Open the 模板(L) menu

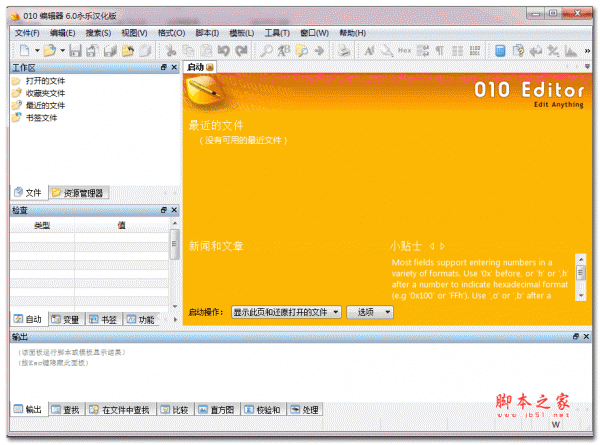241,33
